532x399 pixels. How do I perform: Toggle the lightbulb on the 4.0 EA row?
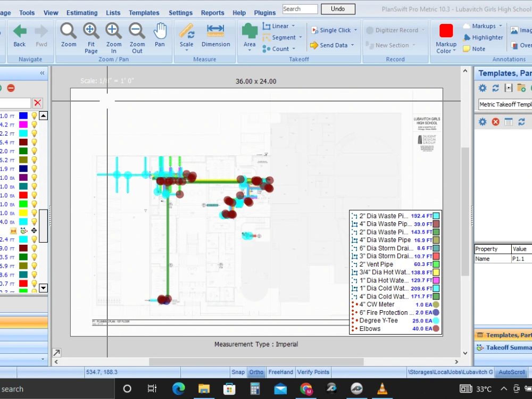[34, 221]
